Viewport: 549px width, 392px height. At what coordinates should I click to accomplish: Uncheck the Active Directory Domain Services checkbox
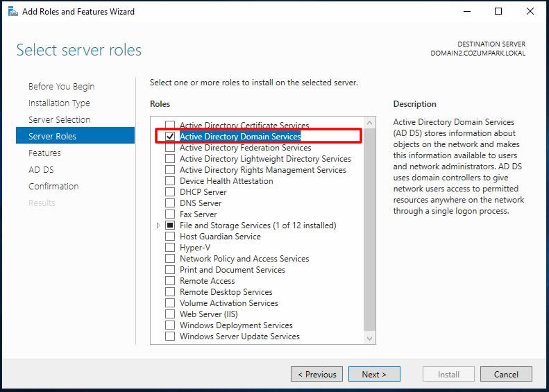tap(170, 136)
